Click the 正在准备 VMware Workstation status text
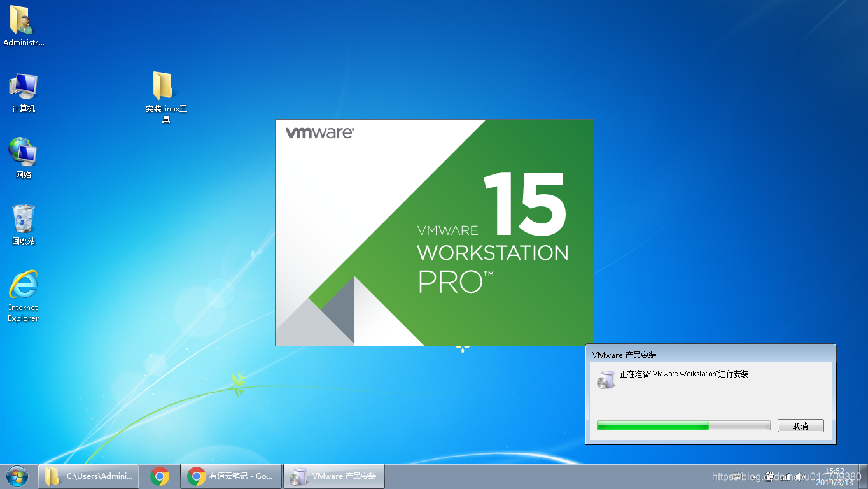 click(687, 374)
